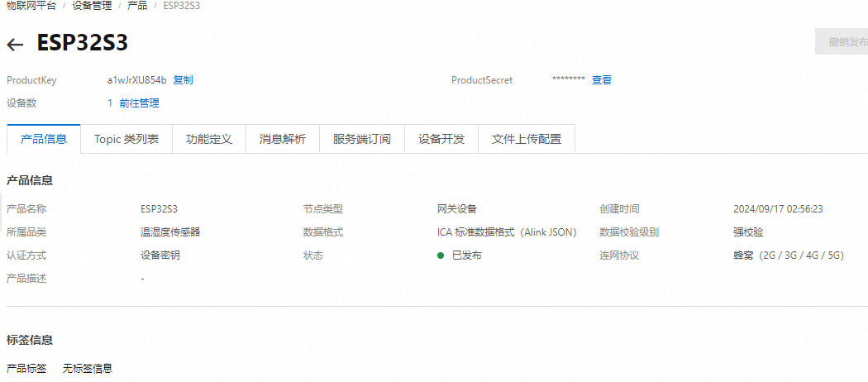868x382 pixels.
Task: Click the 节点类型 label
Action: [322, 209]
